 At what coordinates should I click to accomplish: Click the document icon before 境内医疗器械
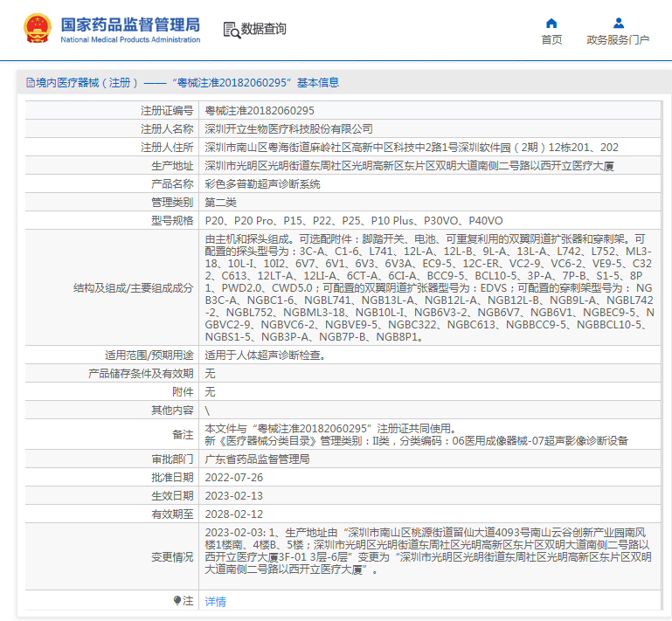[x=30, y=83]
